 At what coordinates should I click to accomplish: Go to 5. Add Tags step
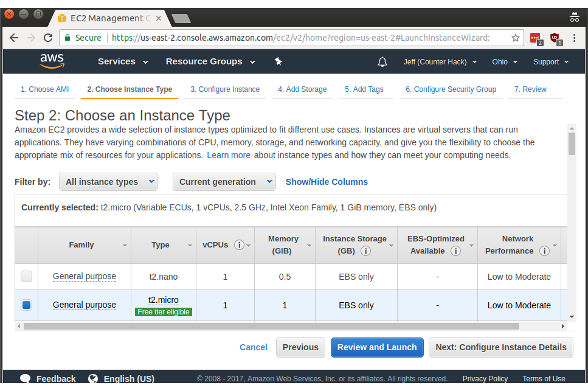pyautogui.click(x=364, y=89)
